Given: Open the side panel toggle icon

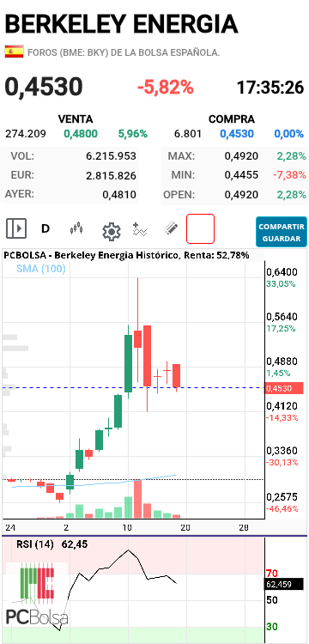Looking at the screenshot, I should pyautogui.click(x=16, y=228).
